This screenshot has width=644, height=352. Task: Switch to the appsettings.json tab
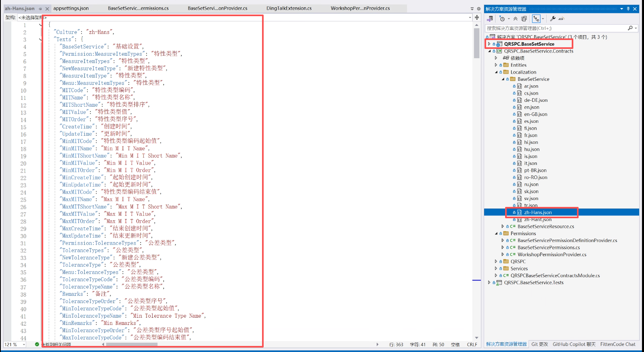[71, 8]
